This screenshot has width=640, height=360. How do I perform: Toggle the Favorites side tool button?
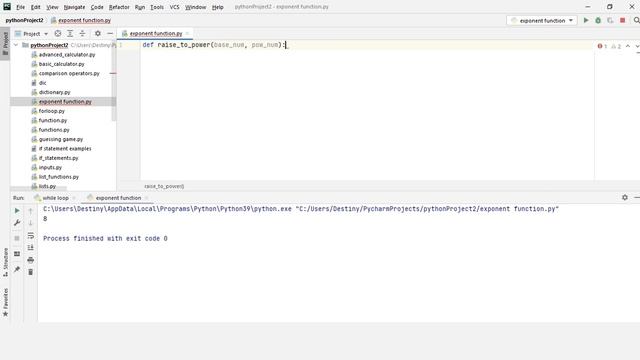coord(5,302)
